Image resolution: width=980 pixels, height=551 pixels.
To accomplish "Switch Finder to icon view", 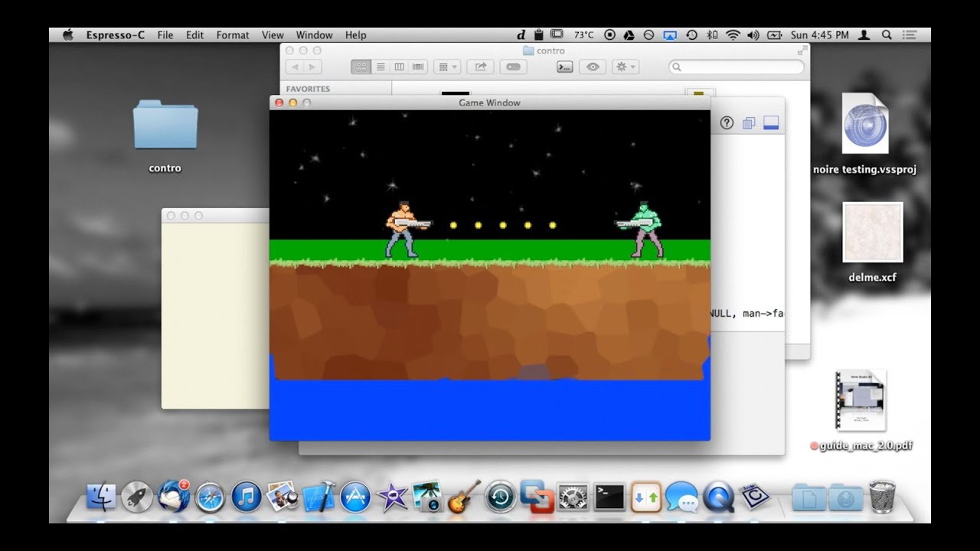I will click(361, 67).
